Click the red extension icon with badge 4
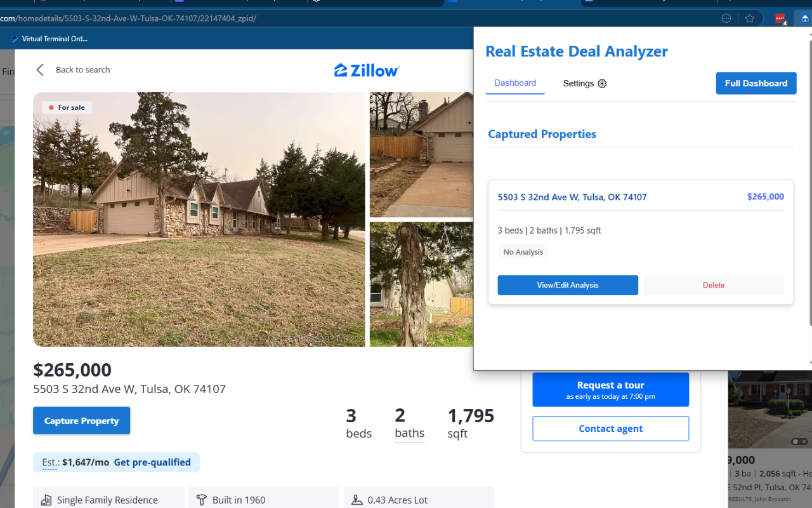This screenshot has height=508, width=812. coord(780,18)
